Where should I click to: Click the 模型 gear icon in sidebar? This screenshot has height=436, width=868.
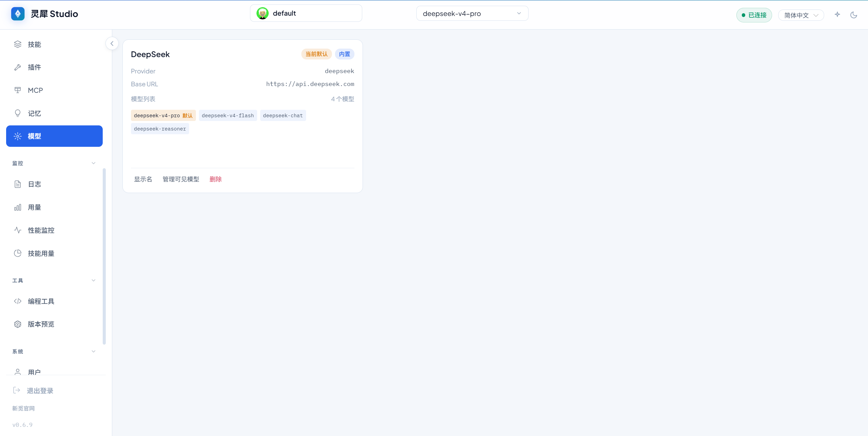point(18,136)
